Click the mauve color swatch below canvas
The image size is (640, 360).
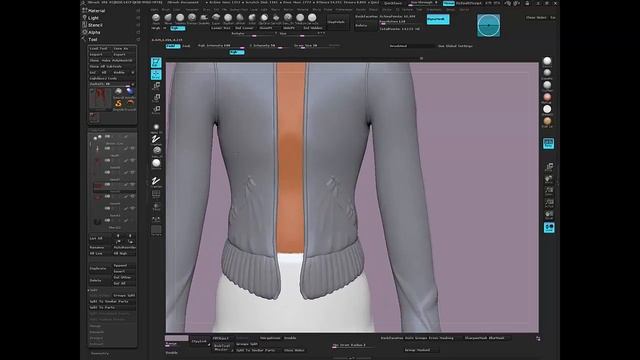[x=177, y=338]
